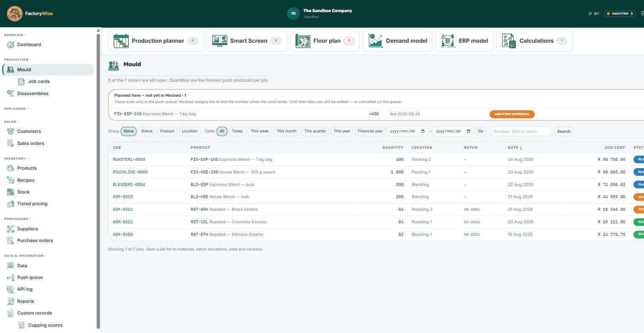
Task: Click the Floor plan layout icon
Action: (x=303, y=41)
